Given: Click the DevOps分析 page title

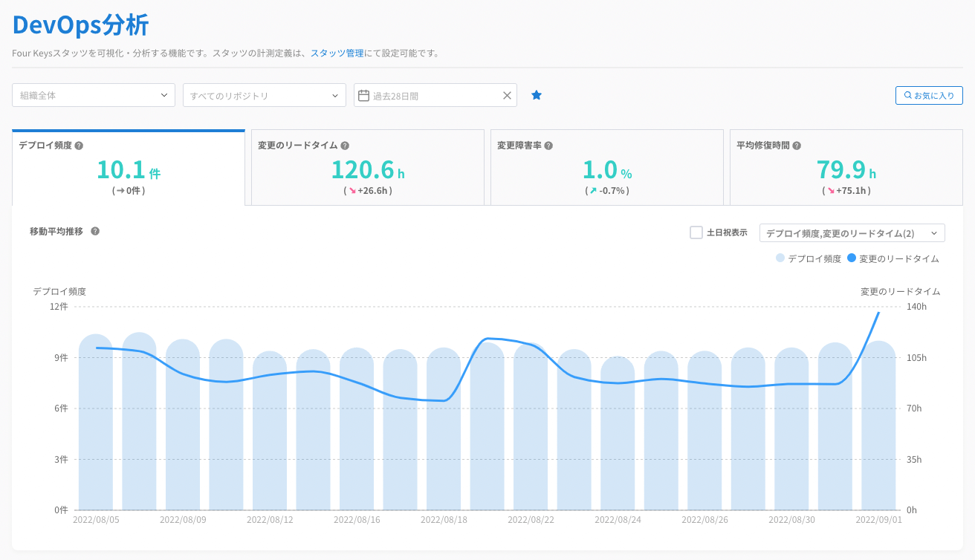Looking at the screenshot, I should click(81, 25).
